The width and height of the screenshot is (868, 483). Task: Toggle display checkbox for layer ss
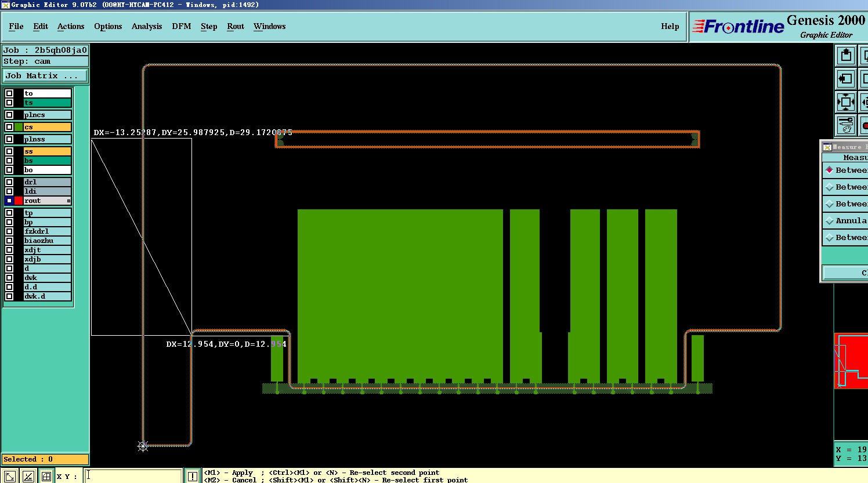(9, 151)
